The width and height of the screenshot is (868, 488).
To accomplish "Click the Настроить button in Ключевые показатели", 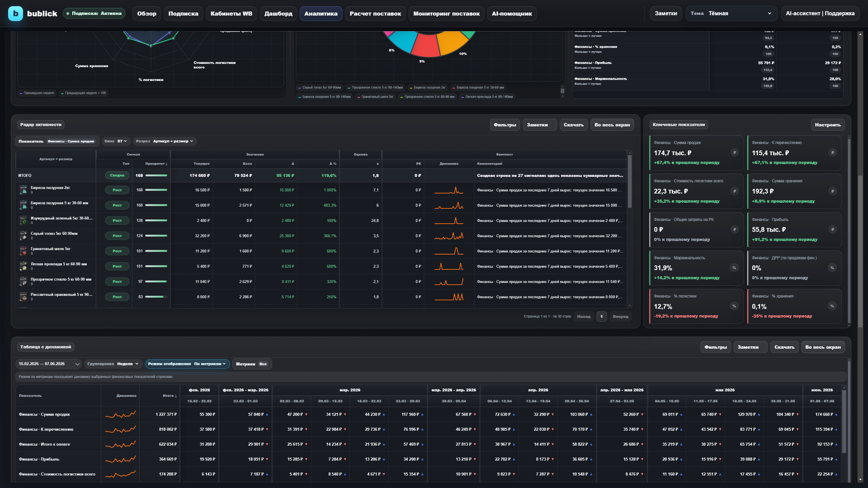I will 828,125.
